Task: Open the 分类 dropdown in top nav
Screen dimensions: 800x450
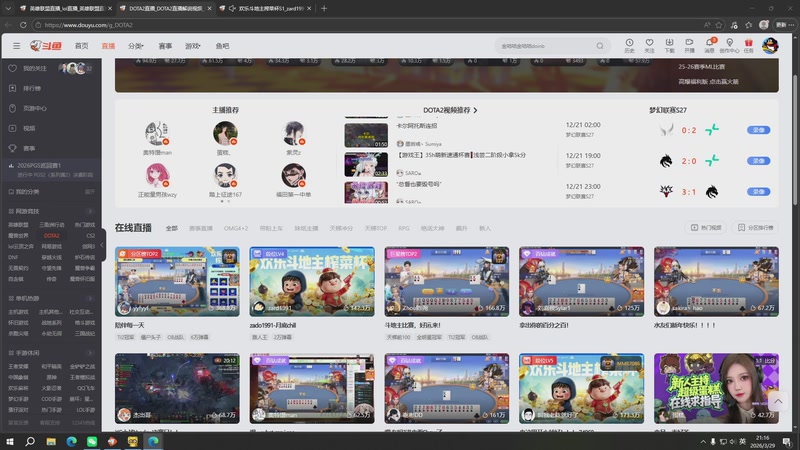Action: [x=136, y=46]
